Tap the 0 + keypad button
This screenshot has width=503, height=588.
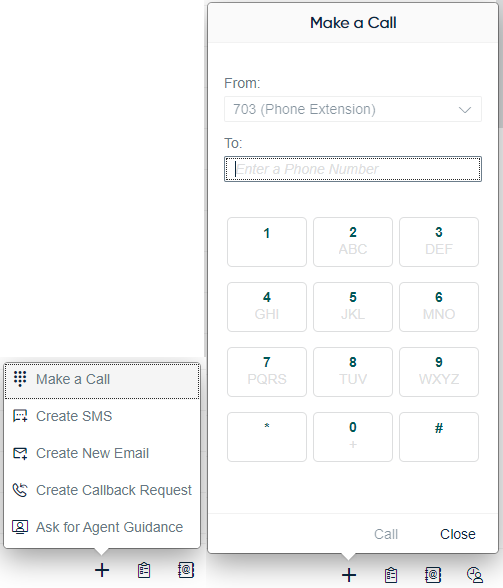tap(353, 437)
